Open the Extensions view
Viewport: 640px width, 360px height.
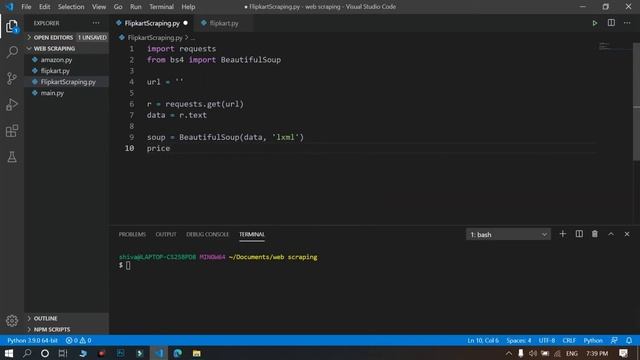click(x=12, y=131)
